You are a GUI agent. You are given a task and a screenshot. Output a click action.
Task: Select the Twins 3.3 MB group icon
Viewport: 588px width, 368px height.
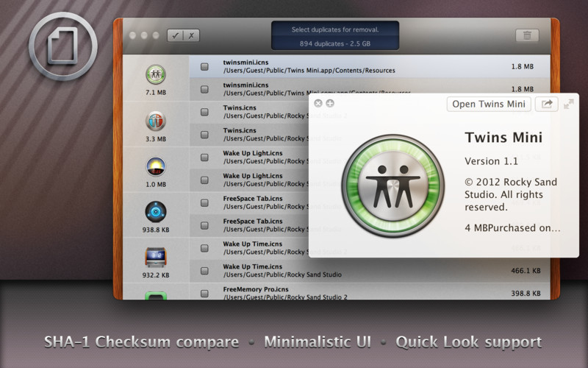tap(156, 121)
